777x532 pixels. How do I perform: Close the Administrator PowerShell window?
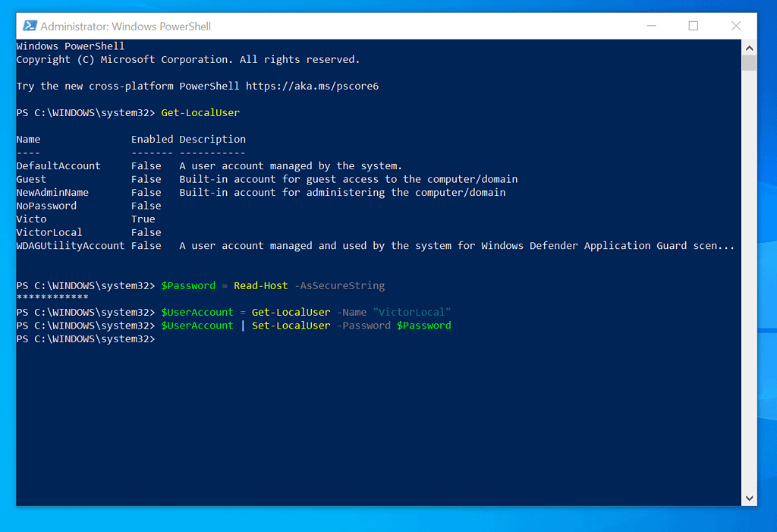click(736, 26)
